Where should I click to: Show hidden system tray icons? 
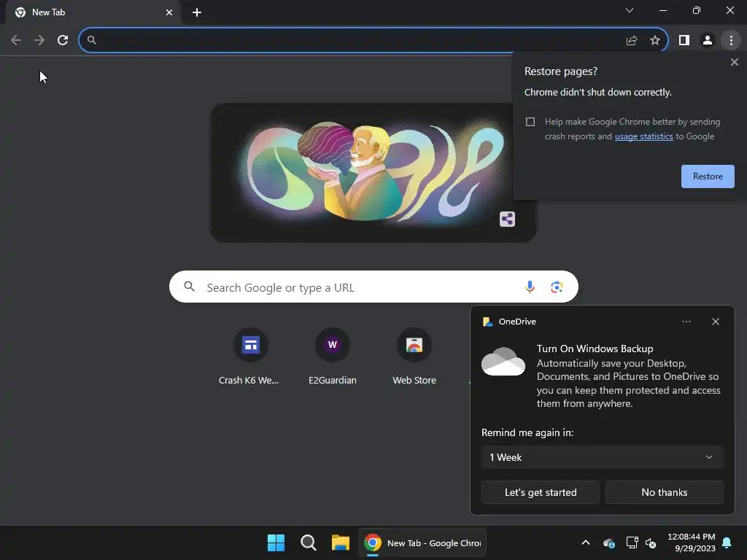[x=586, y=542]
